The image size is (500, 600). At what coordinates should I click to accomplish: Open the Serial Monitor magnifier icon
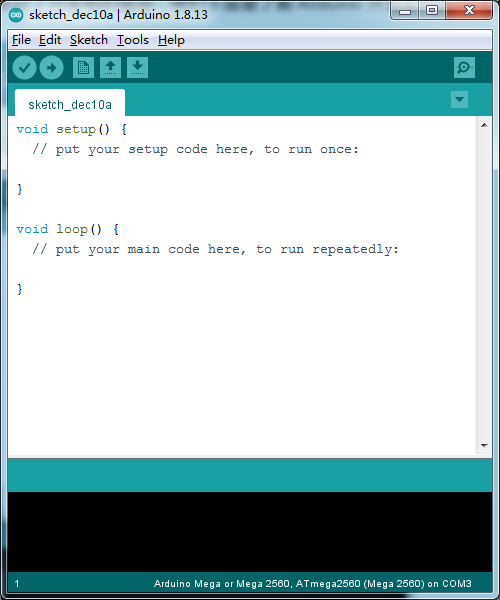click(464, 68)
